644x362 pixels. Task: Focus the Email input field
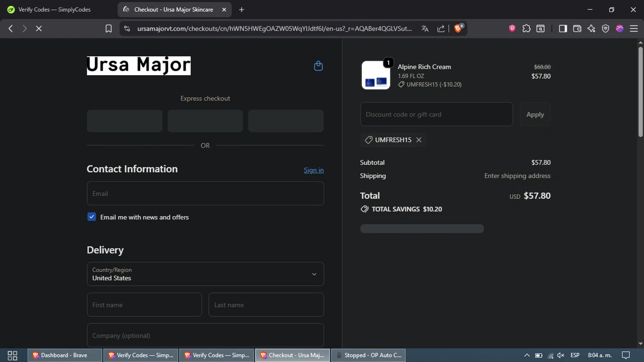click(x=205, y=193)
